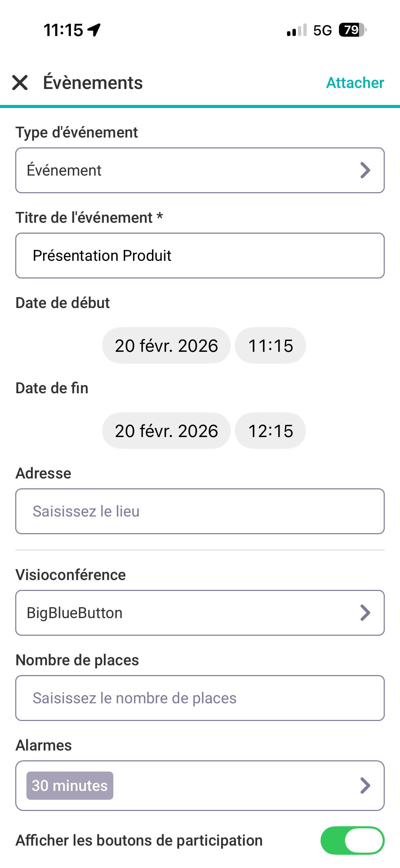Screen dimensions: 400x868
Task: Change the start time 11:15
Action: pos(270,345)
